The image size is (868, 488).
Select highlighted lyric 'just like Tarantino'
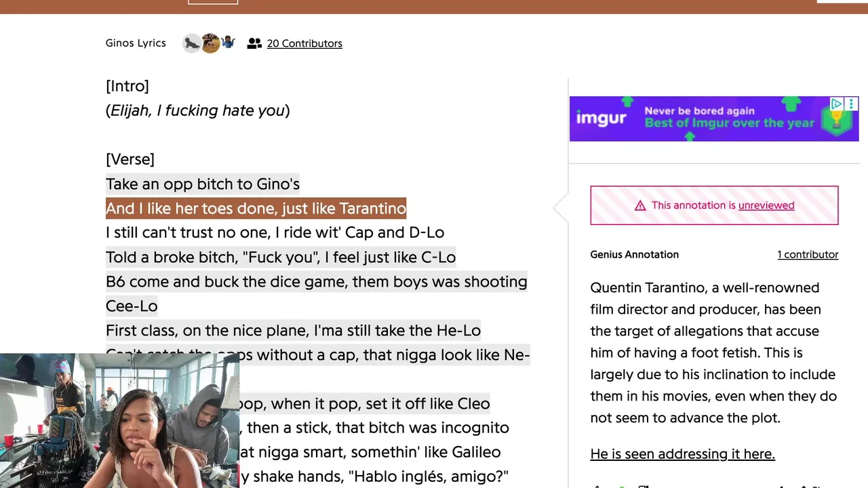pos(344,209)
